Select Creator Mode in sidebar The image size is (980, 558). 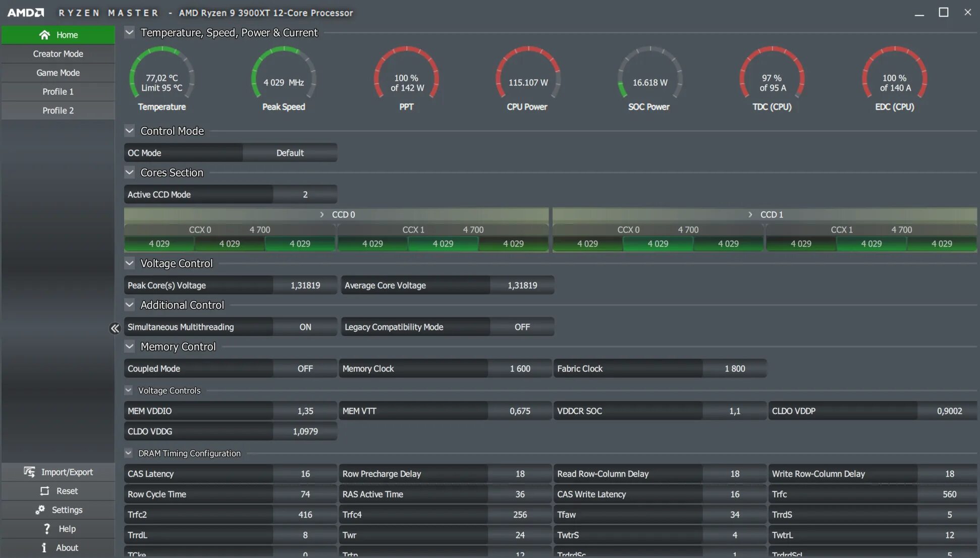58,52
